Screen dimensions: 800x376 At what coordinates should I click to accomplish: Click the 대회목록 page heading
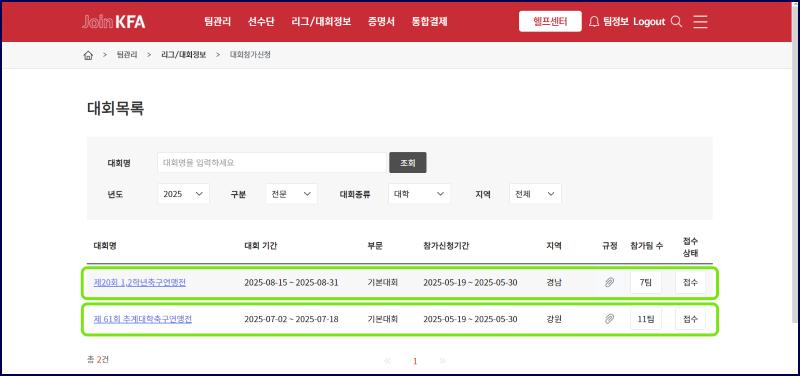point(116,109)
